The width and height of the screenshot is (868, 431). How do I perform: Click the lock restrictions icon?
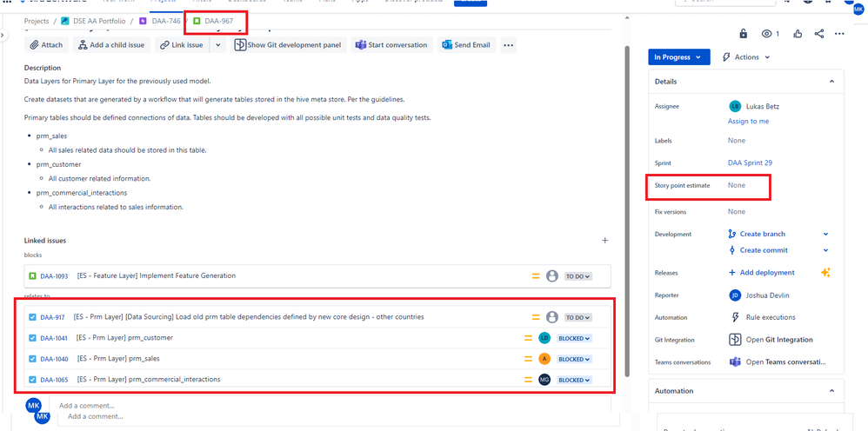tap(744, 34)
